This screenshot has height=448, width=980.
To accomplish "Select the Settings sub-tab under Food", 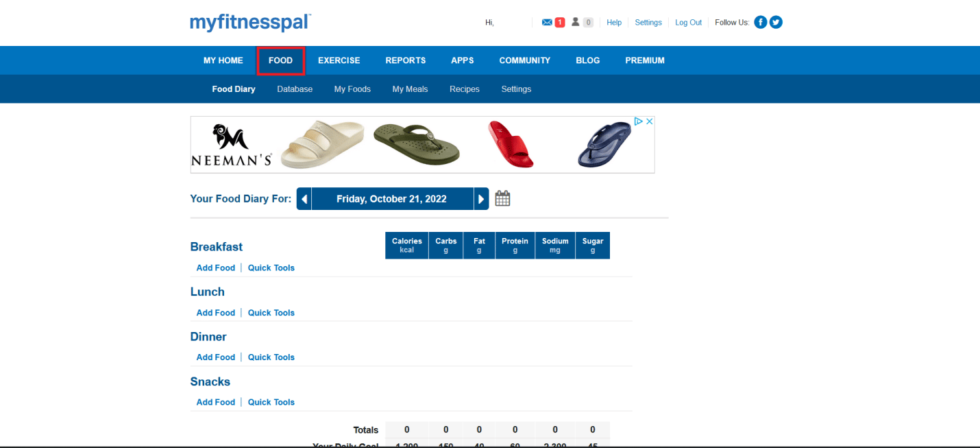I will 516,89.
